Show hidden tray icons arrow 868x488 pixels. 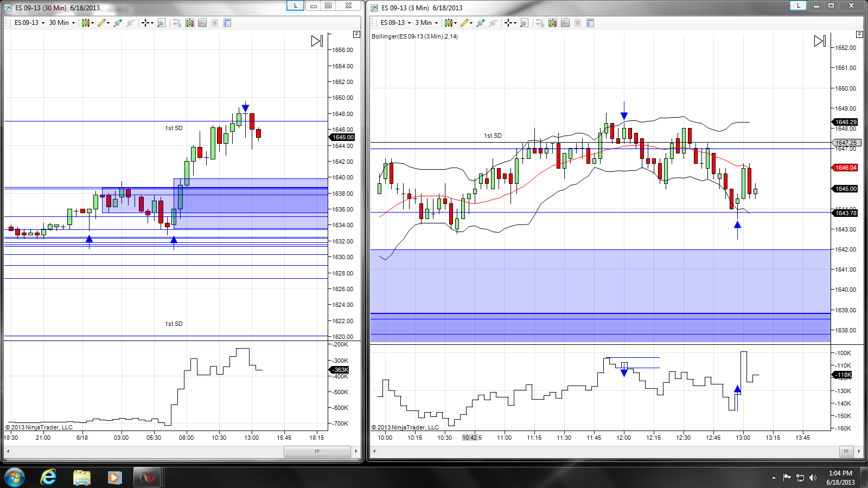[774, 478]
